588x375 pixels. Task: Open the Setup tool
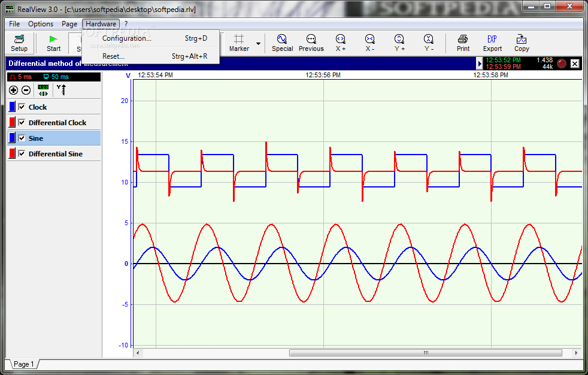(19, 43)
